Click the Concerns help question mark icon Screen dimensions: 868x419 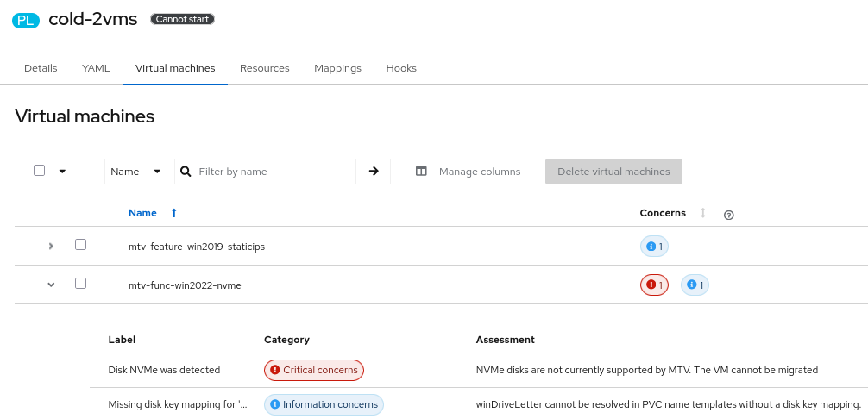click(729, 215)
